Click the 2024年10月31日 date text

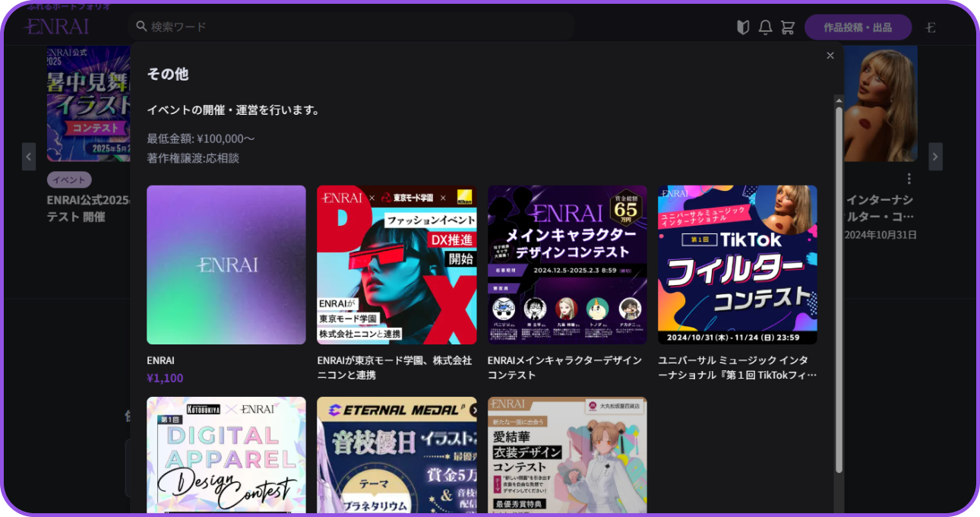[x=880, y=235]
